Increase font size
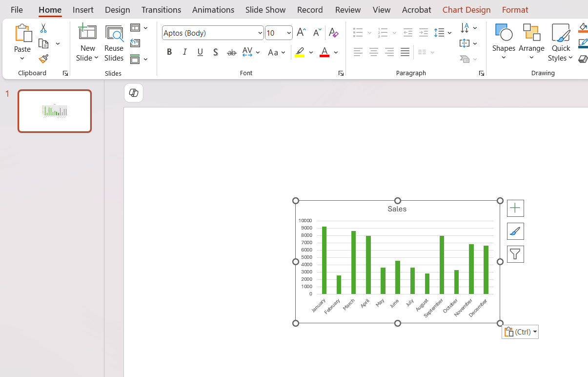This screenshot has height=377, width=588. [x=301, y=33]
